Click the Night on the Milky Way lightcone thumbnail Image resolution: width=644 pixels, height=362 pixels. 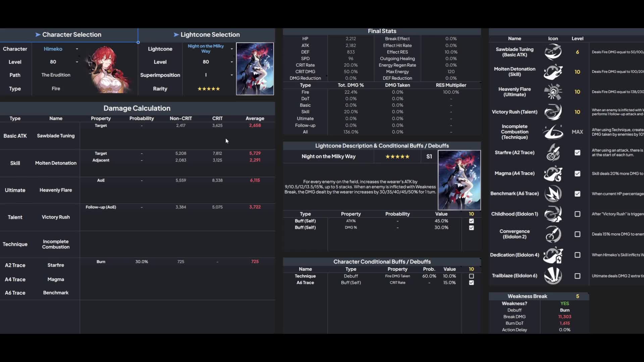point(255,68)
